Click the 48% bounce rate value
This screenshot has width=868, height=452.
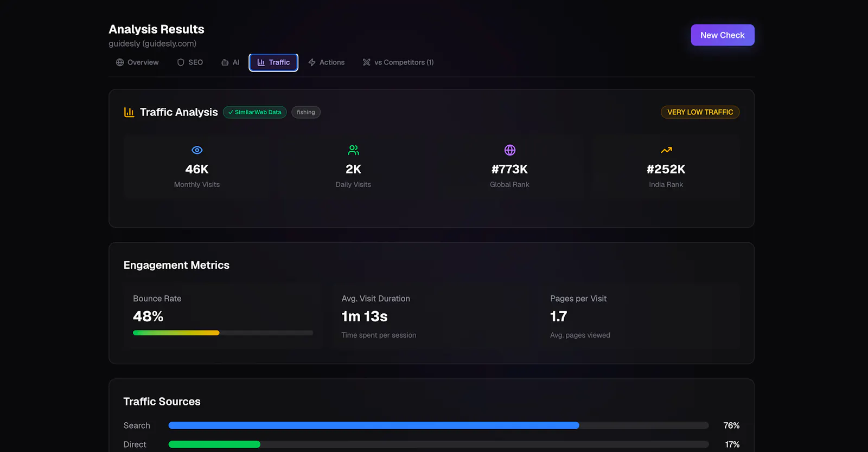[148, 317]
